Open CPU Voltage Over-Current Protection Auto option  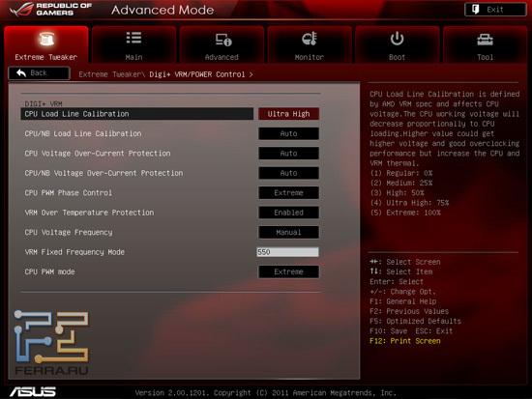pyautogui.click(x=288, y=154)
